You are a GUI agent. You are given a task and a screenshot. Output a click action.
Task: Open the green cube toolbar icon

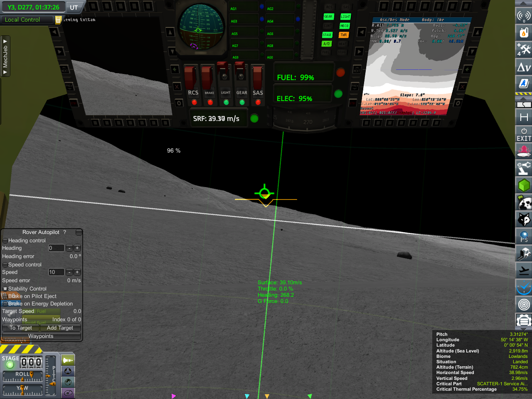pos(524,185)
